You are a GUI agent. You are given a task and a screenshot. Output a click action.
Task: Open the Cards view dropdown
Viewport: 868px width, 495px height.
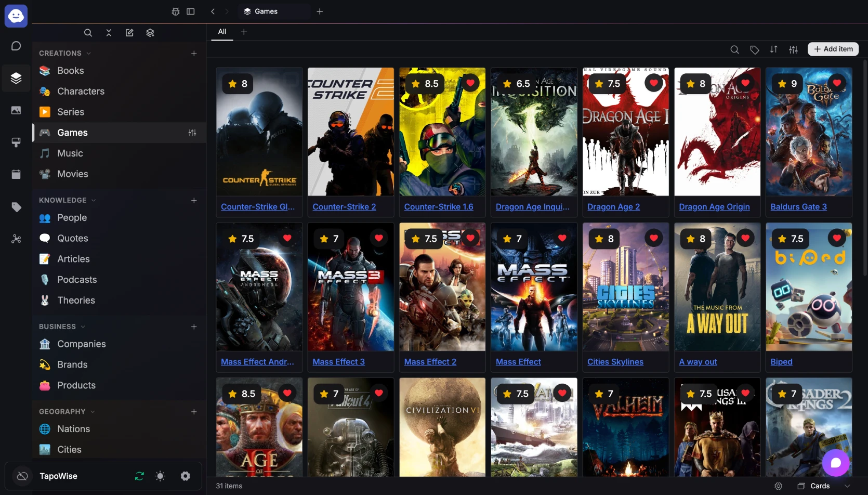(824, 486)
